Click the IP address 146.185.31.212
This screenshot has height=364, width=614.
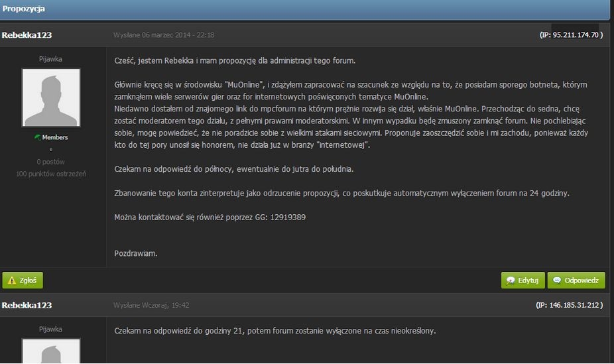coord(574,305)
